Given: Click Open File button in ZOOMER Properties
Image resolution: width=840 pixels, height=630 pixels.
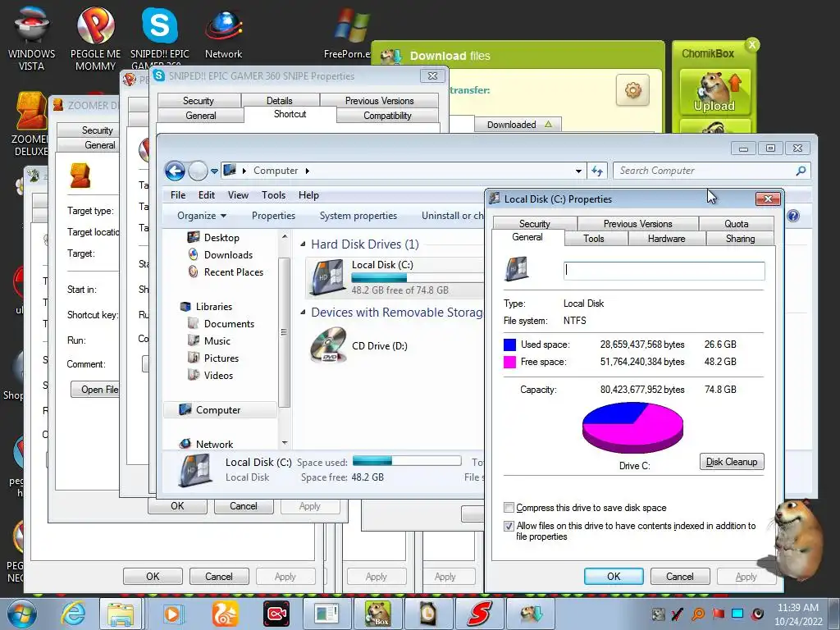Looking at the screenshot, I should pos(95,390).
